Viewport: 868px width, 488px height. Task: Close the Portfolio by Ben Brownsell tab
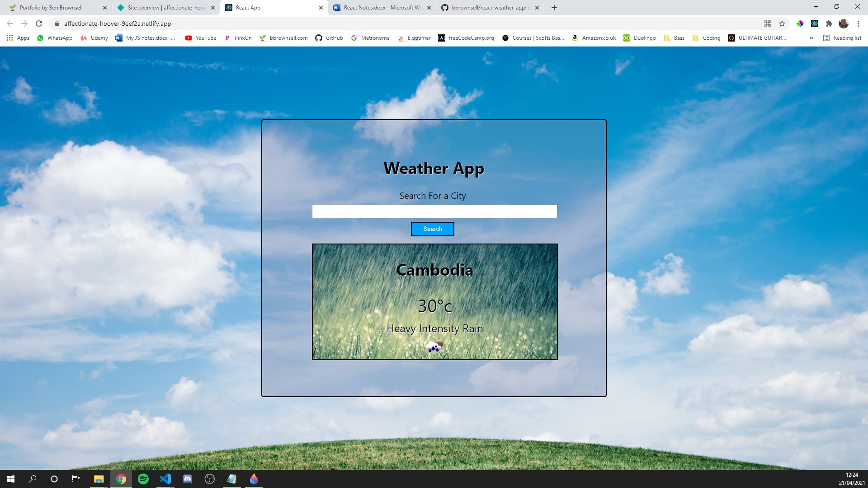[104, 8]
